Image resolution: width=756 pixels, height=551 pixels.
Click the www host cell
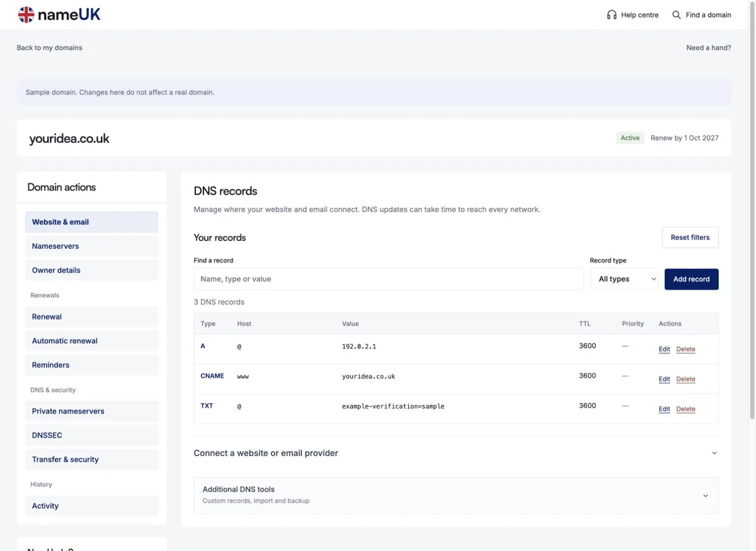(x=243, y=377)
